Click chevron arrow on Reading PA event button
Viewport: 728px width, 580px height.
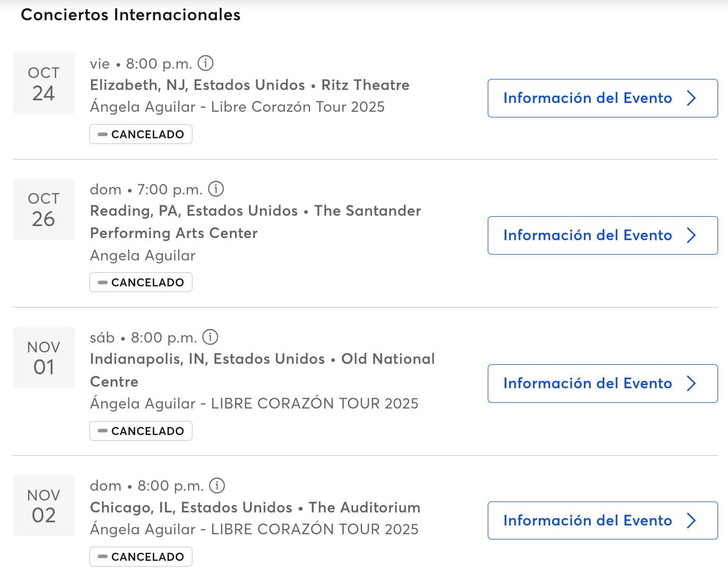[x=691, y=235]
